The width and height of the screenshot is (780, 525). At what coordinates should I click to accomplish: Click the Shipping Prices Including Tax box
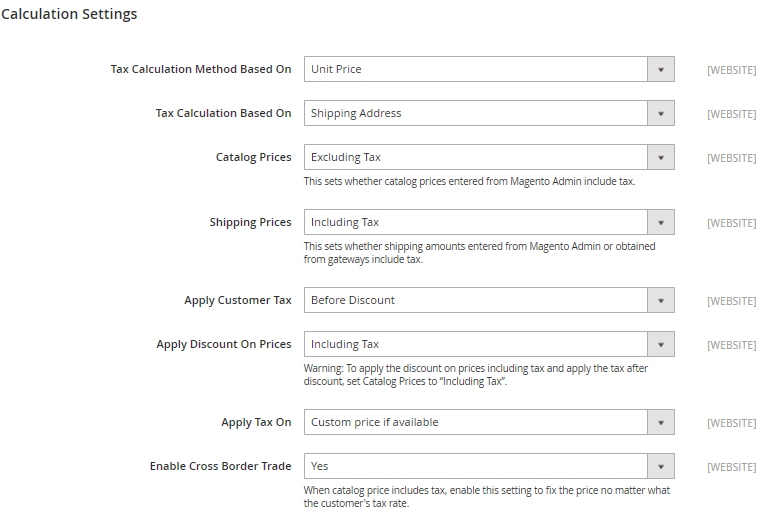click(x=489, y=222)
